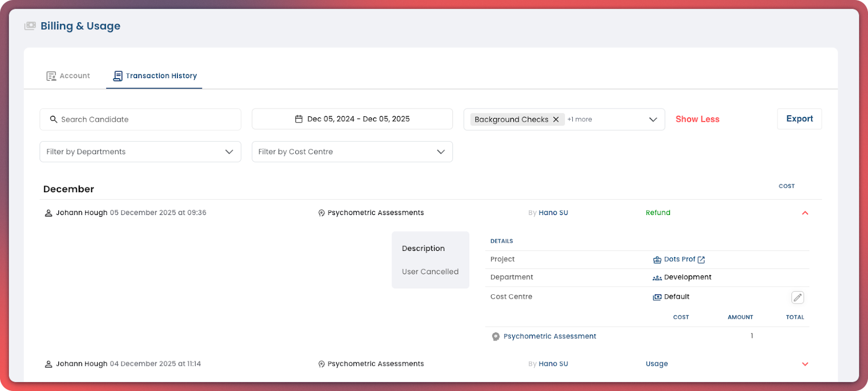Click the Psychometric Assessment badge icon
This screenshot has width=868, height=391.
(495, 337)
